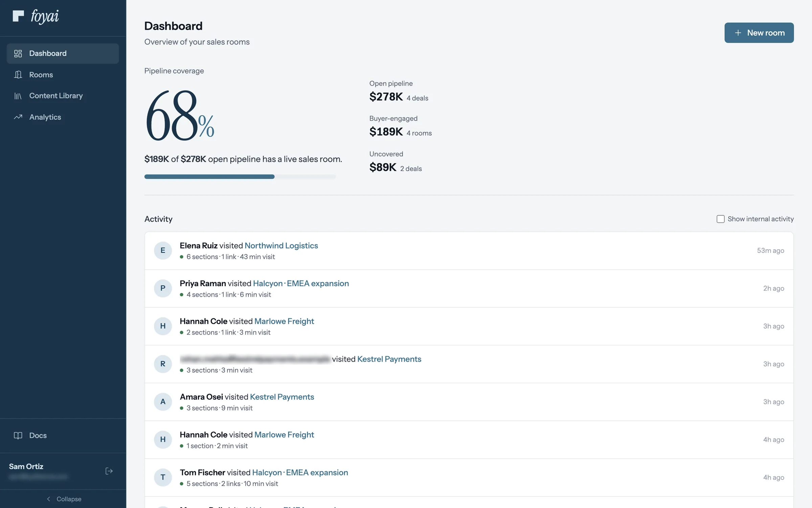
Task: Click the E avatar for Elena Ruiz
Action: [x=163, y=251]
